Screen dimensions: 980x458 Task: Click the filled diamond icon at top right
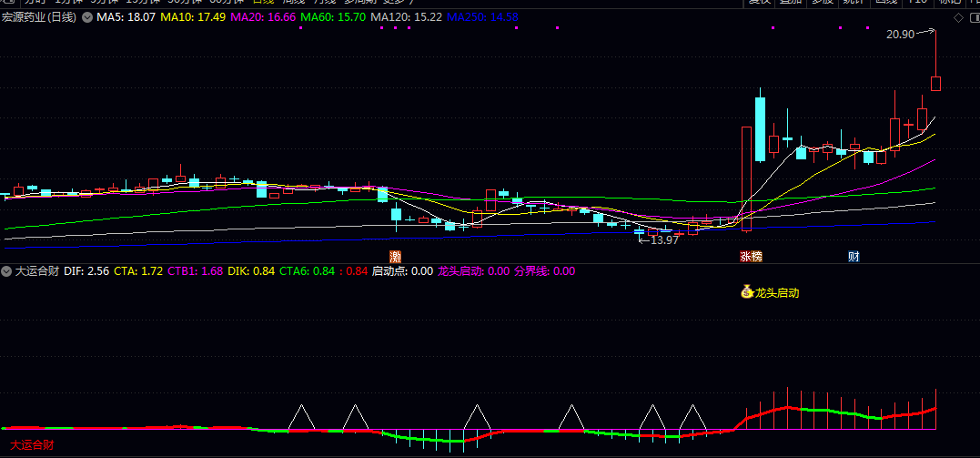(x=970, y=17)
